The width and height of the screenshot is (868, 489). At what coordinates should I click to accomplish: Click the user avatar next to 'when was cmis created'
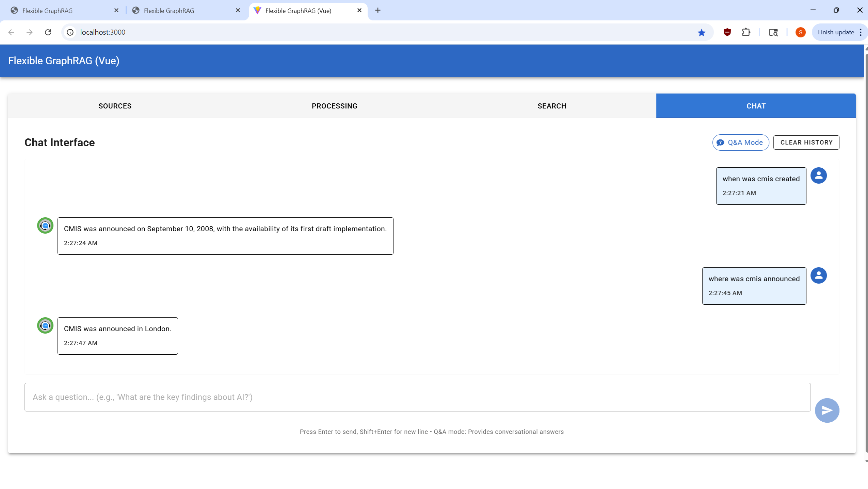(819, 175)
